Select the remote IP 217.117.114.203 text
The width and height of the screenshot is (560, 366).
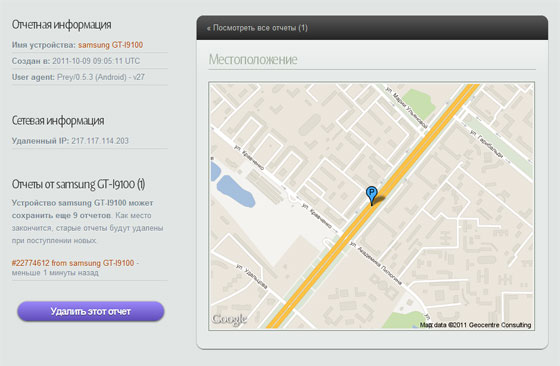[100, 141]
